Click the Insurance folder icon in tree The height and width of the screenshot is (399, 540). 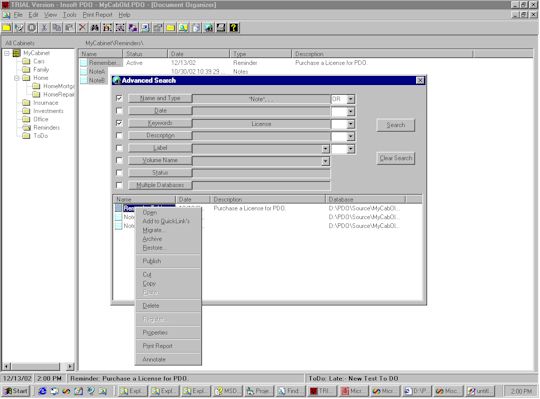[26, 103]
